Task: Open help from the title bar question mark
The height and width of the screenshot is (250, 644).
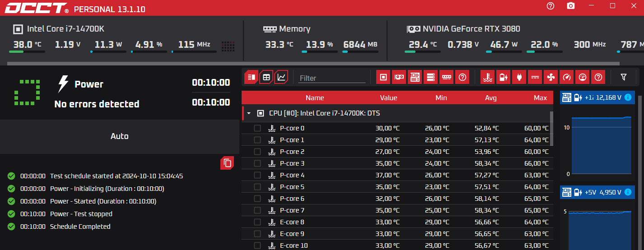Action: coord(550,6)
